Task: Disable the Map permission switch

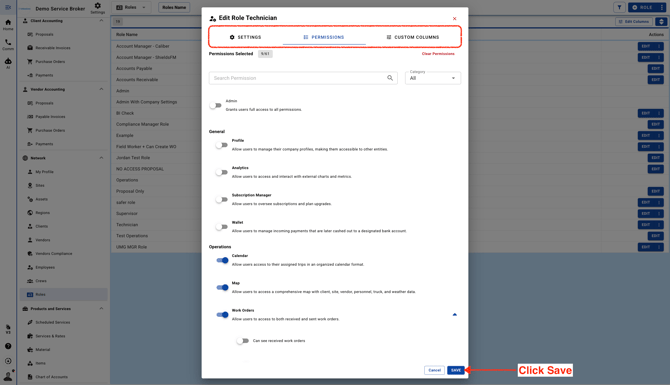Action: 222,288
